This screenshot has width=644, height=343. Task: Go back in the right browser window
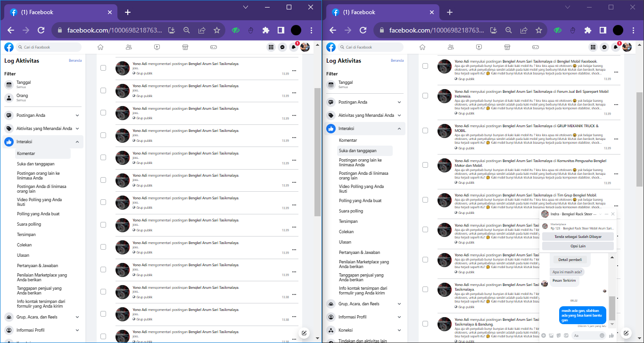point(333,30)
